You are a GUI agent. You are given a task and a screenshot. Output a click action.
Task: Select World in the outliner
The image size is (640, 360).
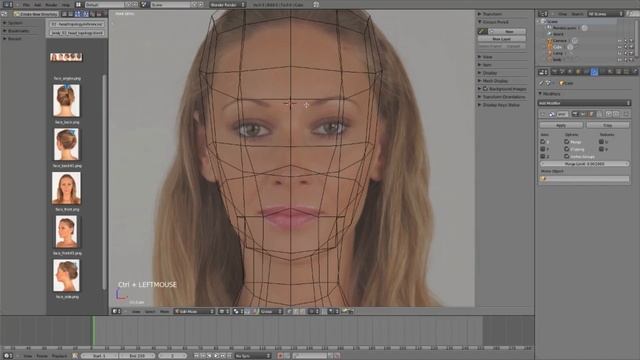(x=558, y=34)
